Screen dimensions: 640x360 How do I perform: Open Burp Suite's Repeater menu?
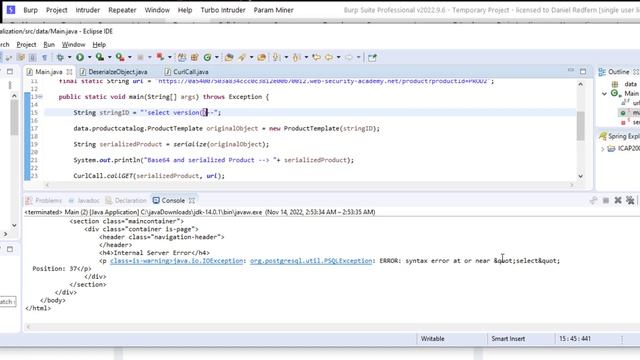click(122, 10)
